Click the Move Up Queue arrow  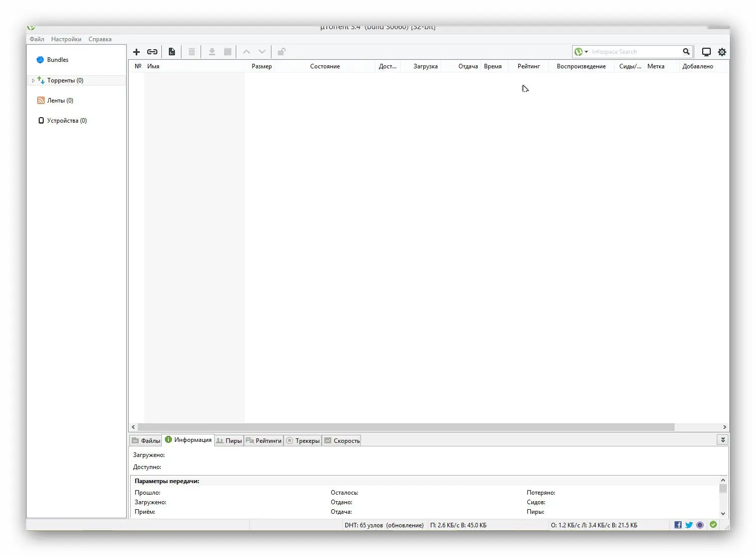[246, 52]
